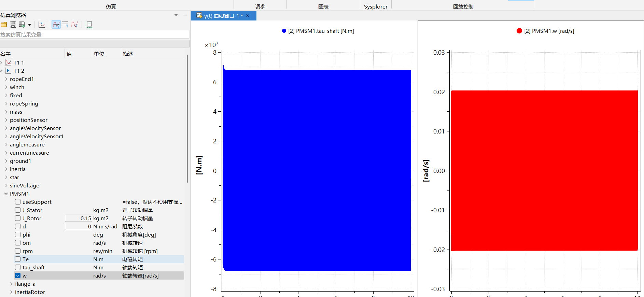Image resolution: width=644 pixels, height=297 pixels.
Task: Click the y(t) curve window tab icon
Action: tap(199, 16)
